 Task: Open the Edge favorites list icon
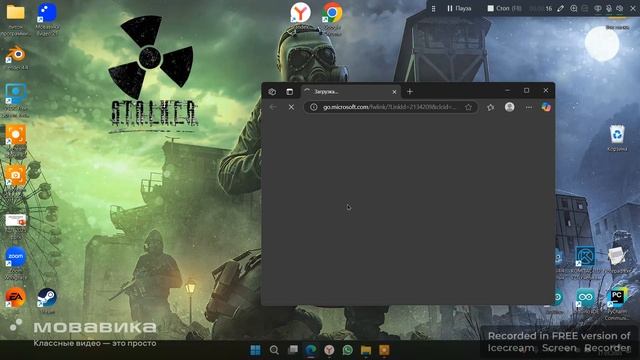(x=490, y=107)
